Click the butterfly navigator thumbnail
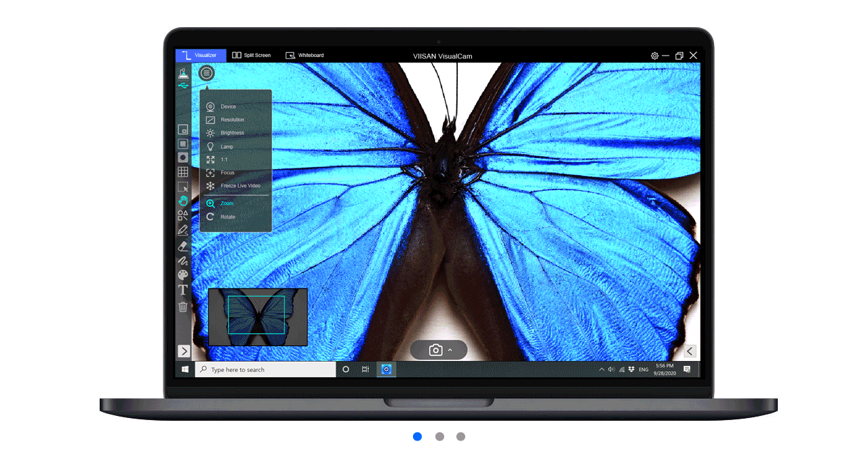This screenshot has height=454, width=868. pyautogui.click(x=258, y=317)
